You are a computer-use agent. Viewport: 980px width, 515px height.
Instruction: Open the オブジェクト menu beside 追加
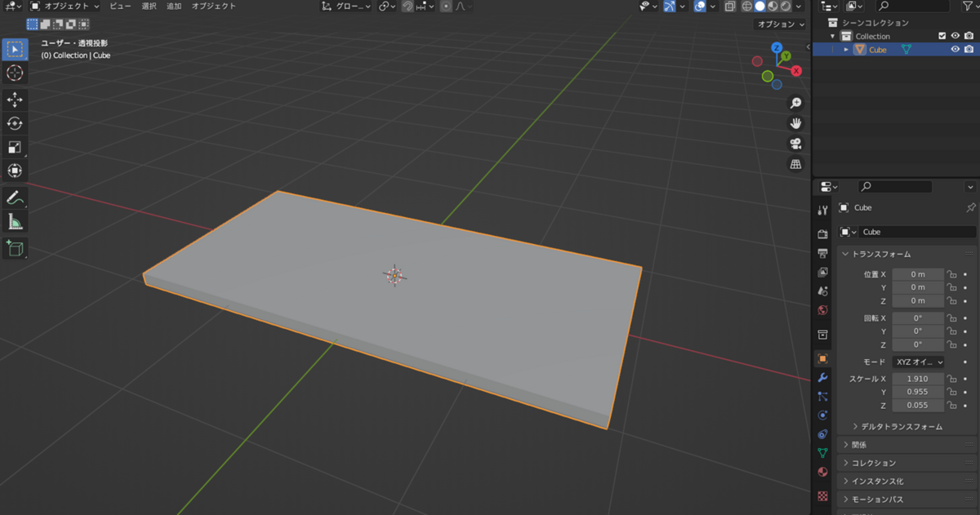(213, 6)
